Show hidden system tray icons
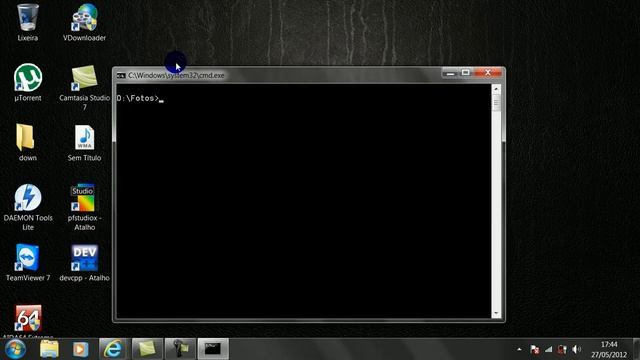This screenshot has width=640, height=360. click(519, 349)
